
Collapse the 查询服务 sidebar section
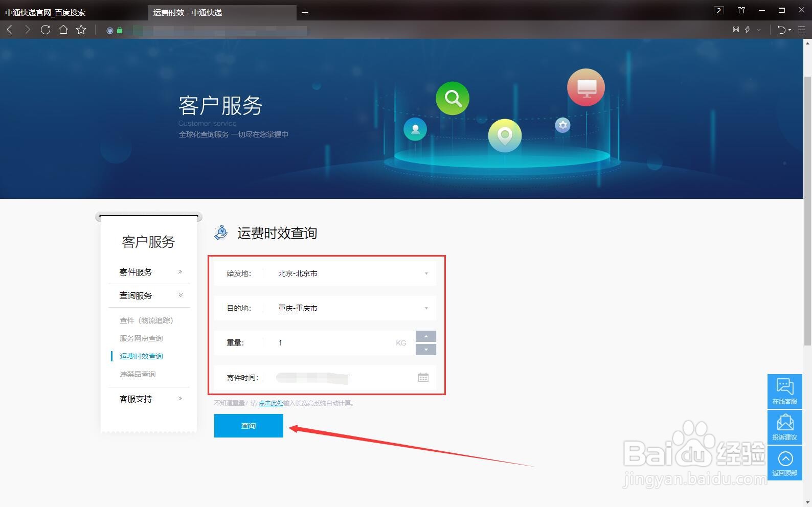tap(149, 296)
